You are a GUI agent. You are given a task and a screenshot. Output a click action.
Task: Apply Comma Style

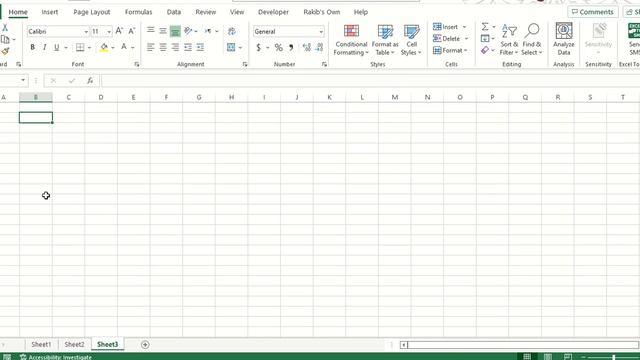click(291, 47)
